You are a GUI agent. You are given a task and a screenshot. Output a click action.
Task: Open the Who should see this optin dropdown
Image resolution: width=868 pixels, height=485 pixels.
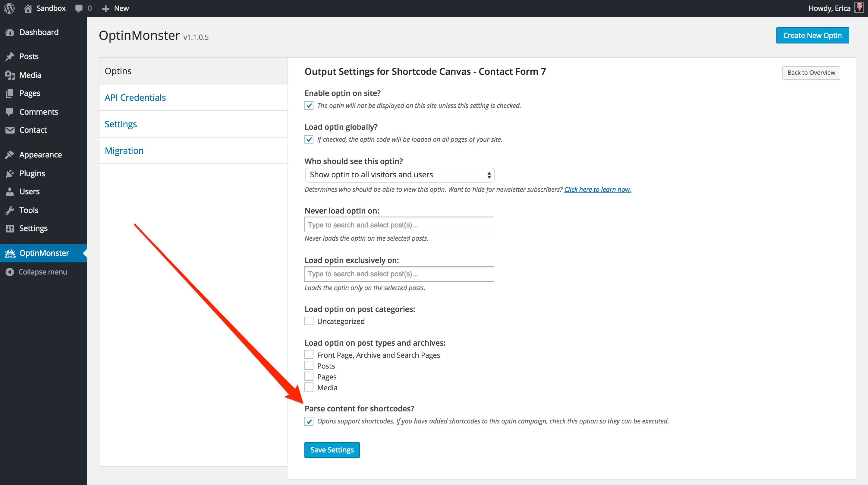pyautogui.click(x=399, y=175)
